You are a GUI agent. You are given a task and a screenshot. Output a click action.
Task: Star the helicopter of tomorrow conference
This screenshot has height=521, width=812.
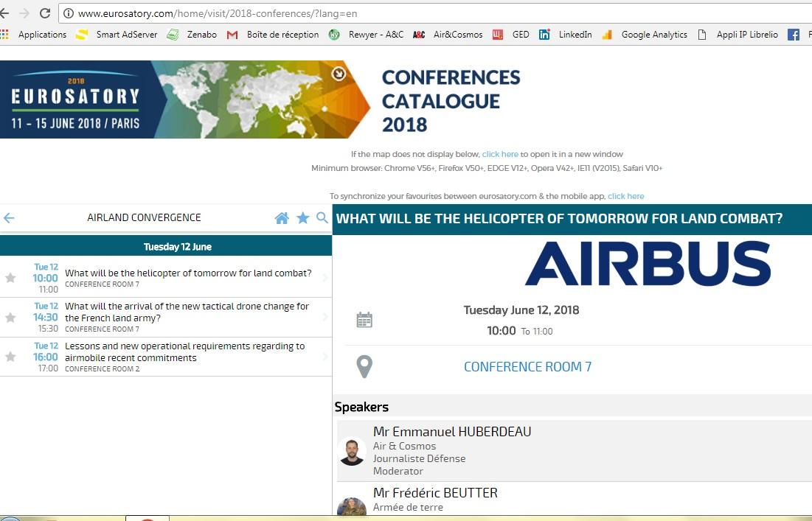[10, 278]
